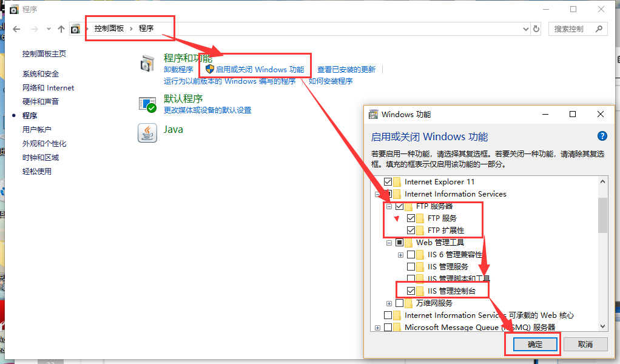Click the 程序 window title bar icon
The height and width of the screenshot is (364, 620).
(x=14, y=9)
